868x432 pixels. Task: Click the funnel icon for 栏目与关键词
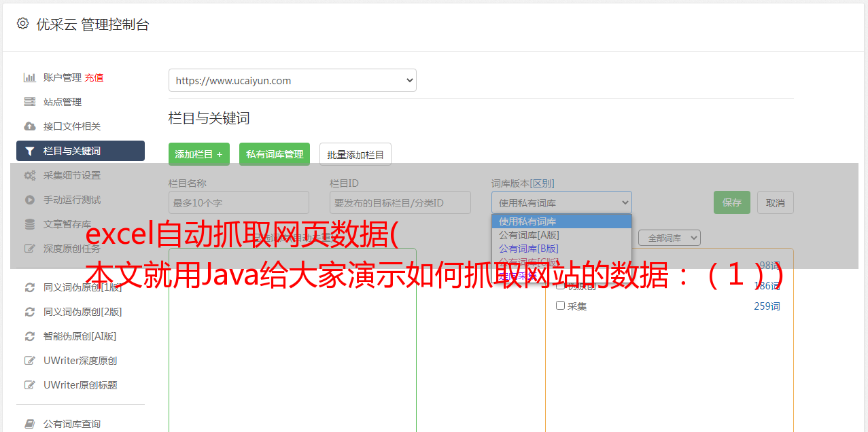(x=29, y=151)
